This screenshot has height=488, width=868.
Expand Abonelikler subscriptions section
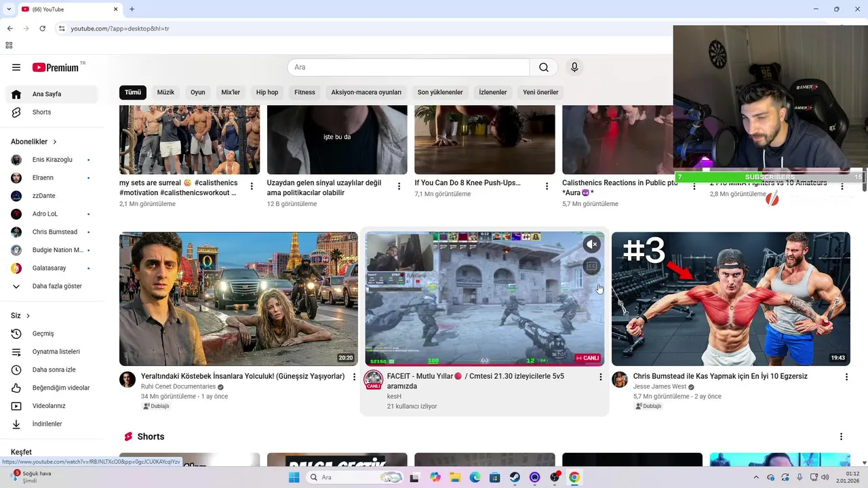34,142
